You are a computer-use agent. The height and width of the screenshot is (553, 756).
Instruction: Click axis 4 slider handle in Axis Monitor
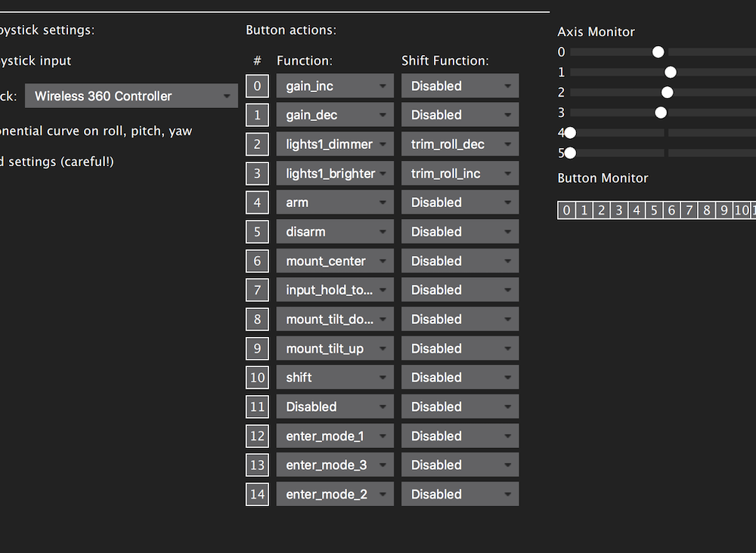(570, 132)
